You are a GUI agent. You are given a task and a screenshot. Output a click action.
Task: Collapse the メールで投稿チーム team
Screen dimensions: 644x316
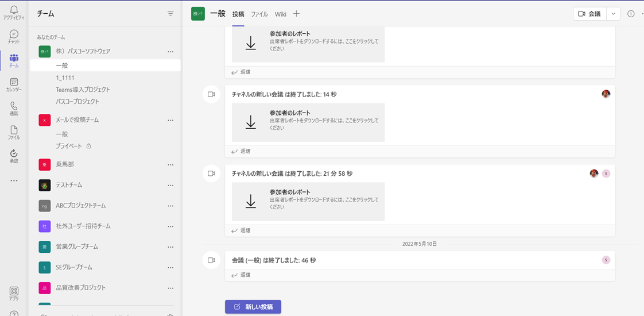pos(77,120)
